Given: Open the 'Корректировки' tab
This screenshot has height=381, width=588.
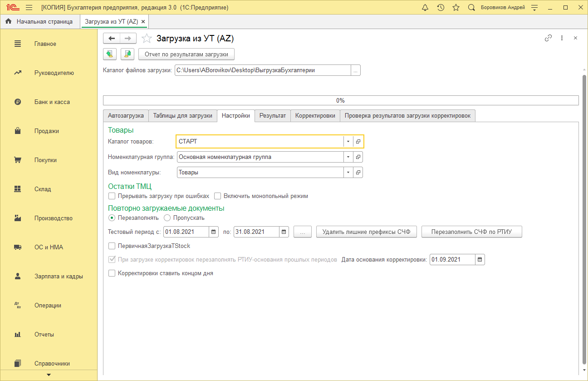Looking at the screenshot, I should [315, 116].
